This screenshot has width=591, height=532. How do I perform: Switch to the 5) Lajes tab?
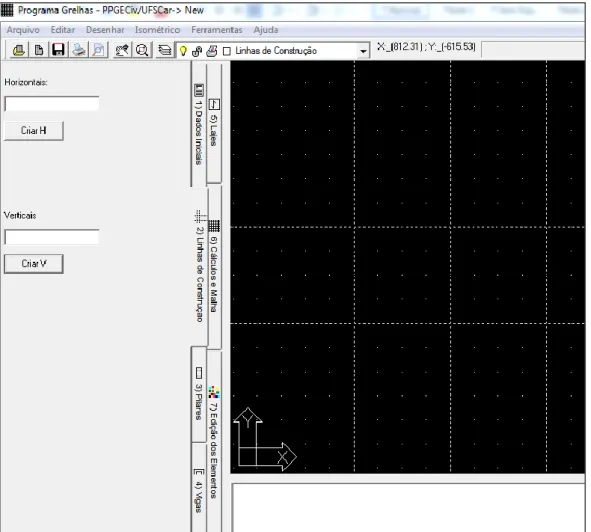[214, 123]
